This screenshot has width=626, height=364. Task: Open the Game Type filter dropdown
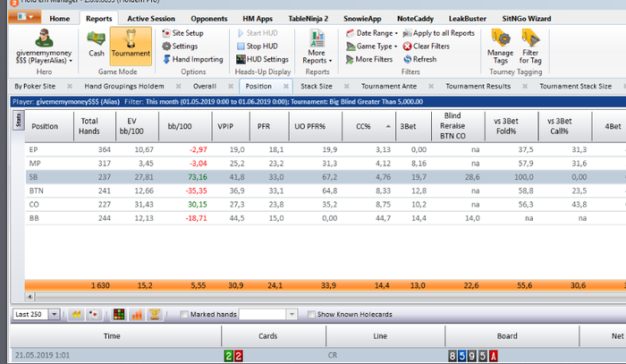[372, 47]
